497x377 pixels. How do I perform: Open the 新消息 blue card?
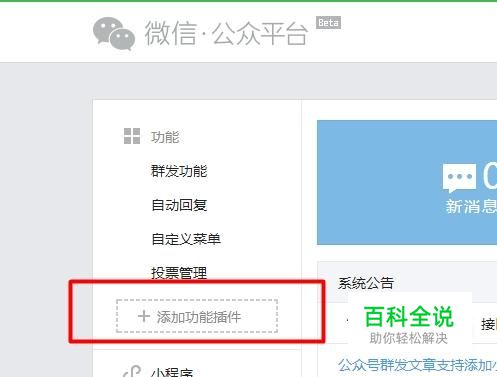click(x=407, y=182)
